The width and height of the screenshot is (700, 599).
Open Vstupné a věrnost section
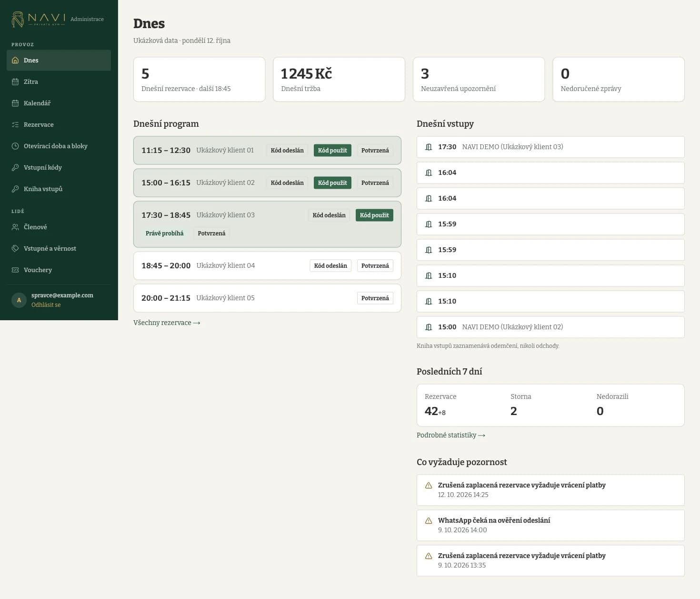[59, 249]
